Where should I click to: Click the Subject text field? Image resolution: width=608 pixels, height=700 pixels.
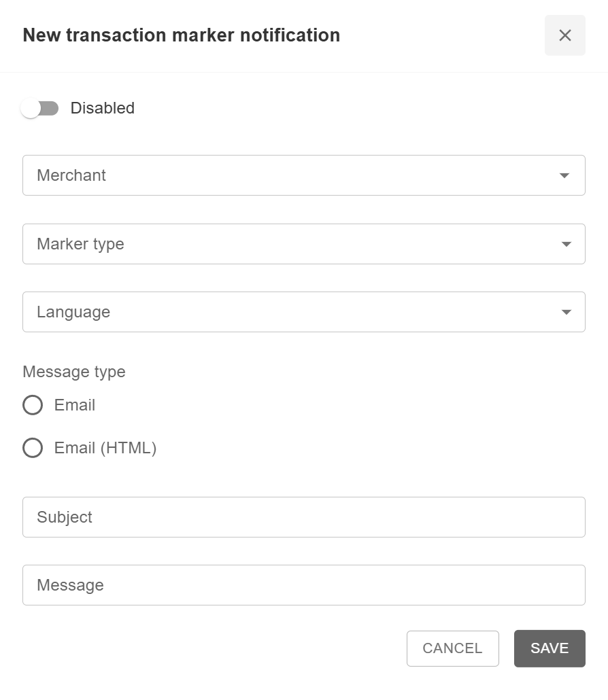coord(303,517)
